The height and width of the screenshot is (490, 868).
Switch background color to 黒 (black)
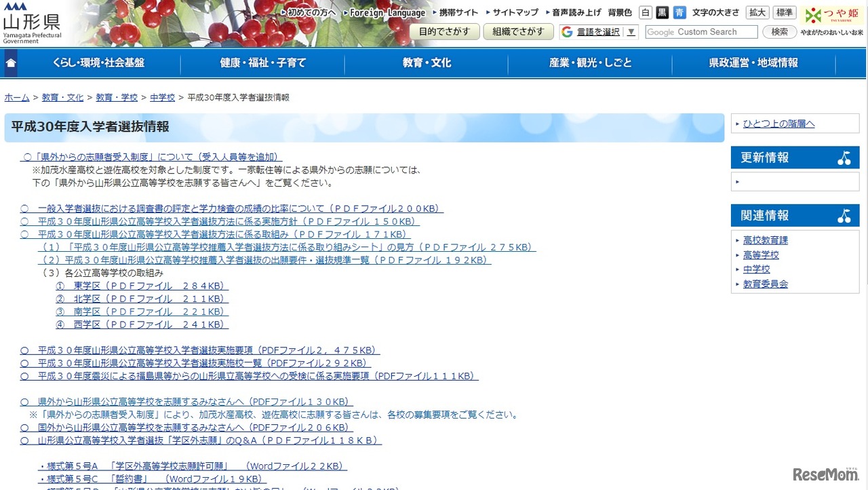[x=661, y=12]
